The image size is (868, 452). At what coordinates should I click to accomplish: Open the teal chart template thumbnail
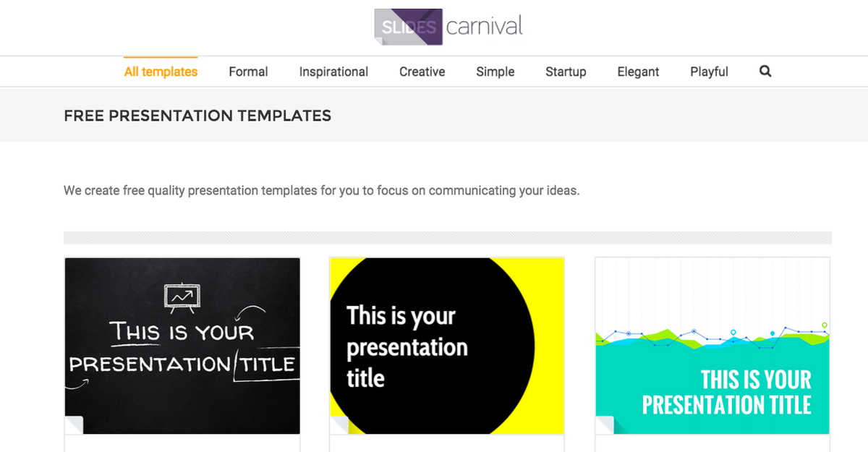[712, 346]
